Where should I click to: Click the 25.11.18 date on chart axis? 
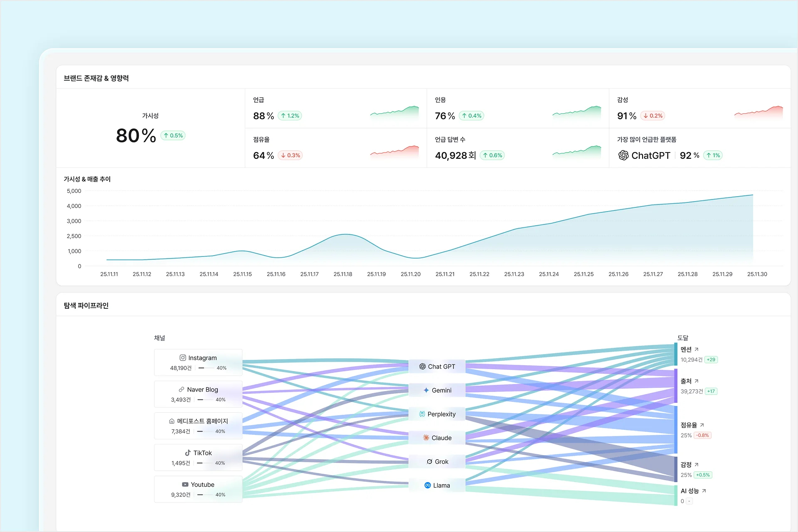[x=343, y=274]
